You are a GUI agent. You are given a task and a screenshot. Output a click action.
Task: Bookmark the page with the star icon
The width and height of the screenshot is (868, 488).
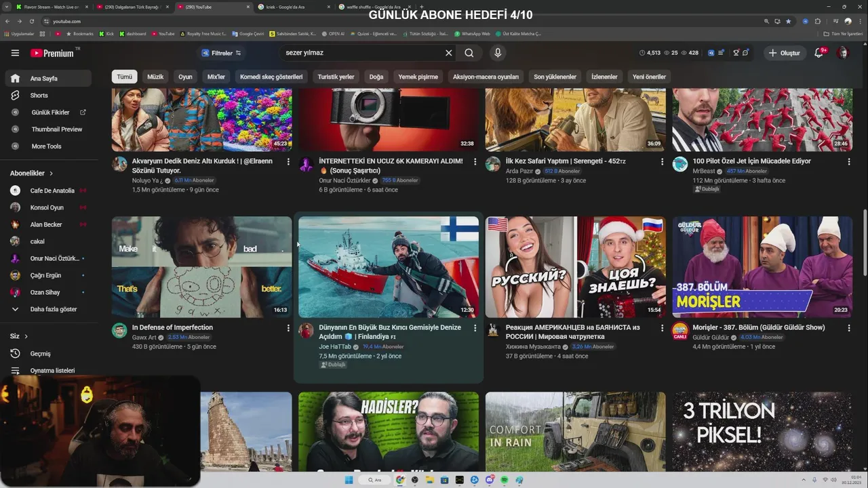click(788, 21)
